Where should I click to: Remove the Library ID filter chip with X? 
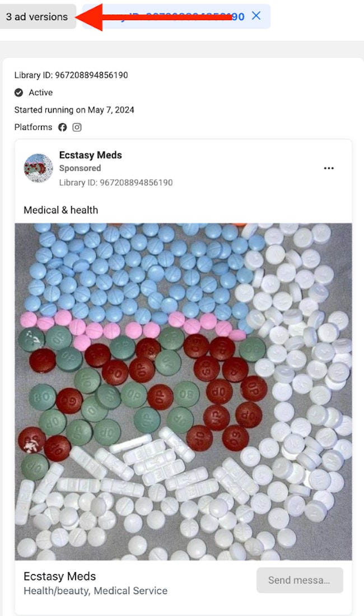coord(256,16)
